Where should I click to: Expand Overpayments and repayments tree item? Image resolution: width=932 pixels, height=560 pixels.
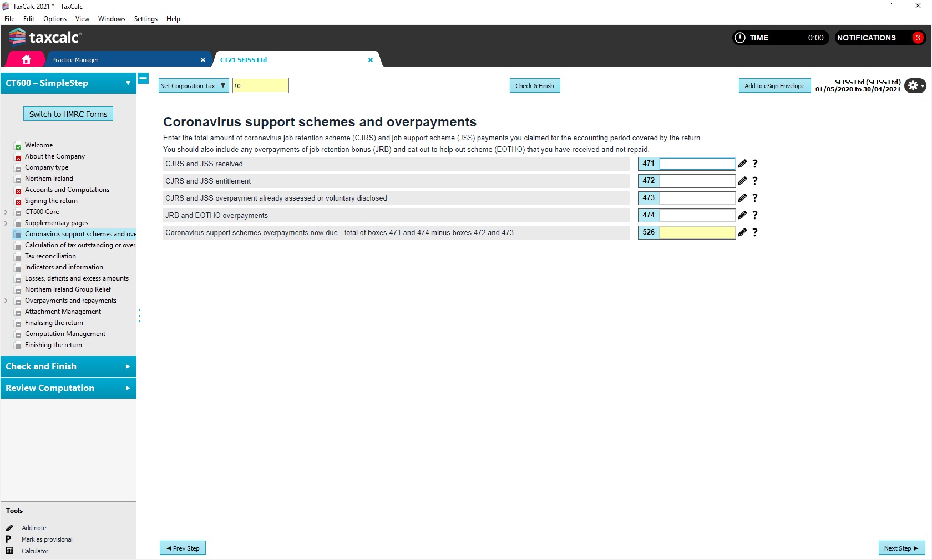click(x=6, y=301)
